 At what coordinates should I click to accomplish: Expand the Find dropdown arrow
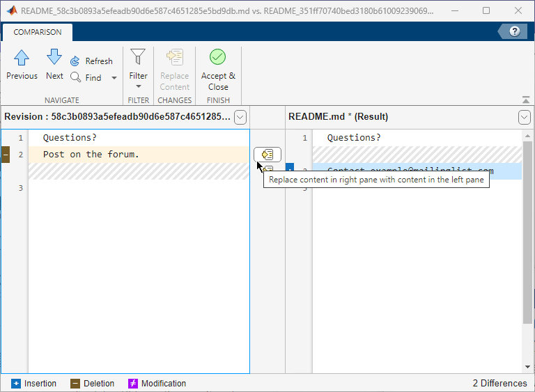tap(114, 78)
